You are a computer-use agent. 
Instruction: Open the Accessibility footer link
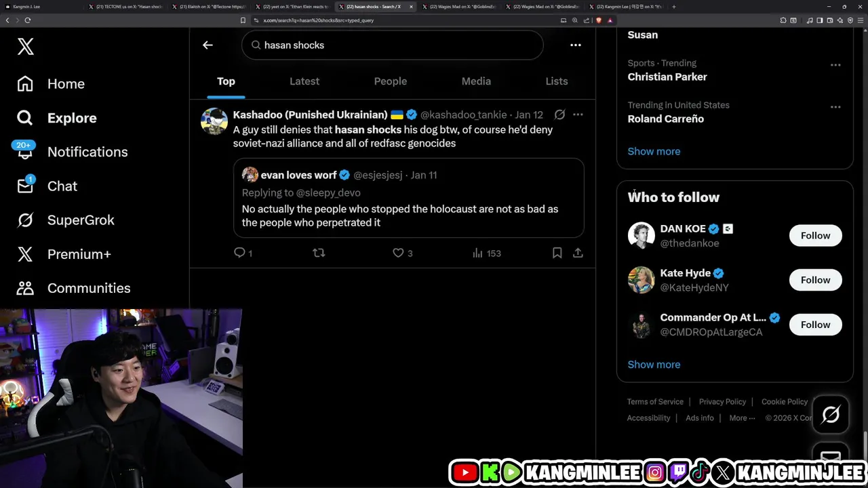click(x=648, y=418)
